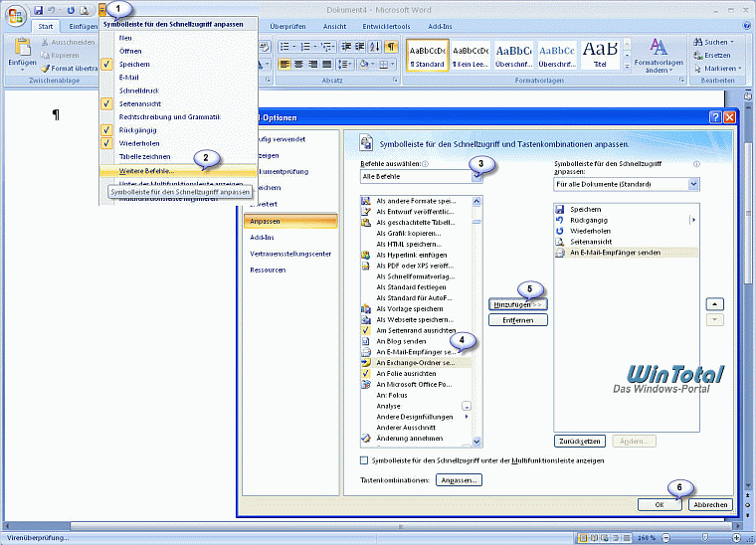Choose Weitere Befehle menu entry
Viewport: 756px width, 545px height.
(x=145, y=171)
